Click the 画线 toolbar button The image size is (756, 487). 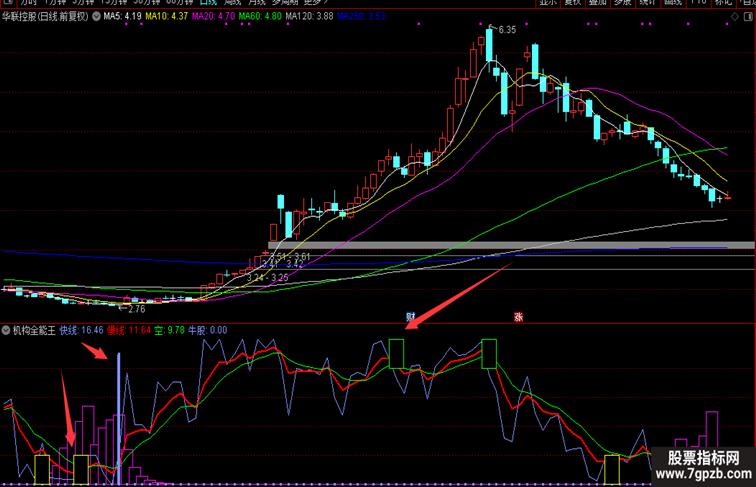click(673, 2)
